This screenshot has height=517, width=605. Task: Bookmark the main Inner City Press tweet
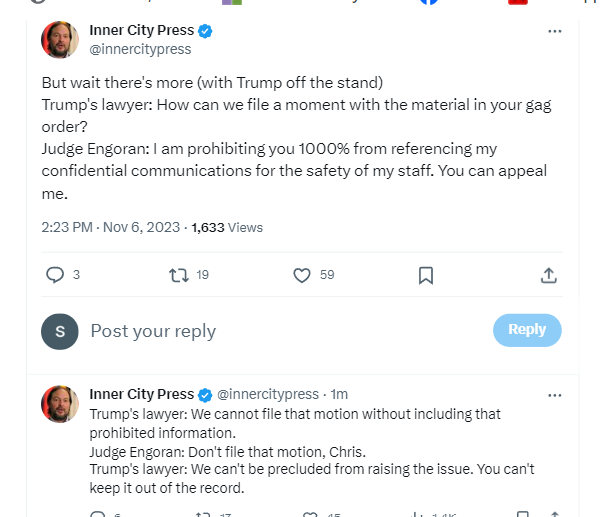tap(426, 275)
